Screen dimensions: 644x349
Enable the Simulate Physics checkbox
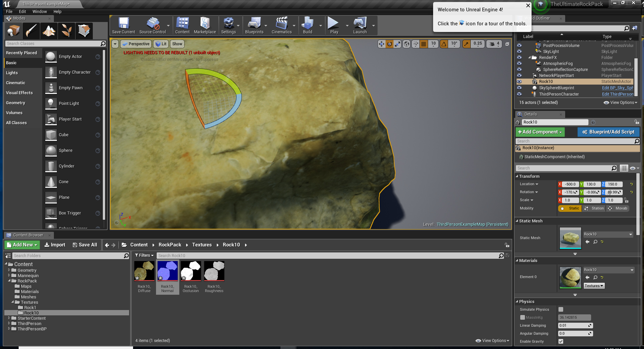pos(561,309)
